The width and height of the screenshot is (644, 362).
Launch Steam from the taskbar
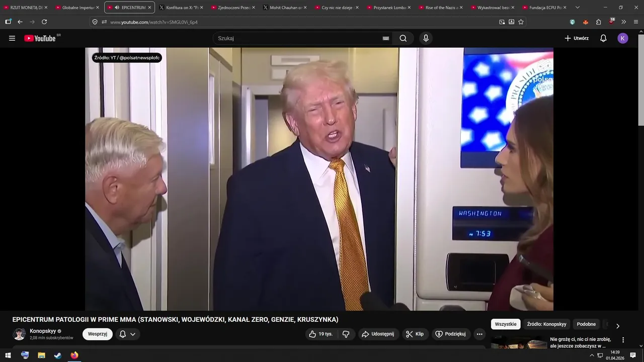pyautogui.click(x=58, y=355)
